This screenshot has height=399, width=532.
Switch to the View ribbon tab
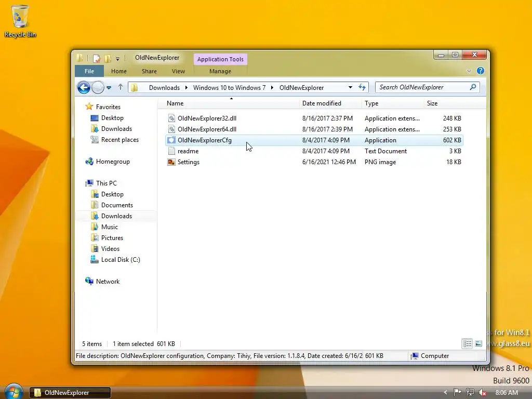[x=179, y=71]
